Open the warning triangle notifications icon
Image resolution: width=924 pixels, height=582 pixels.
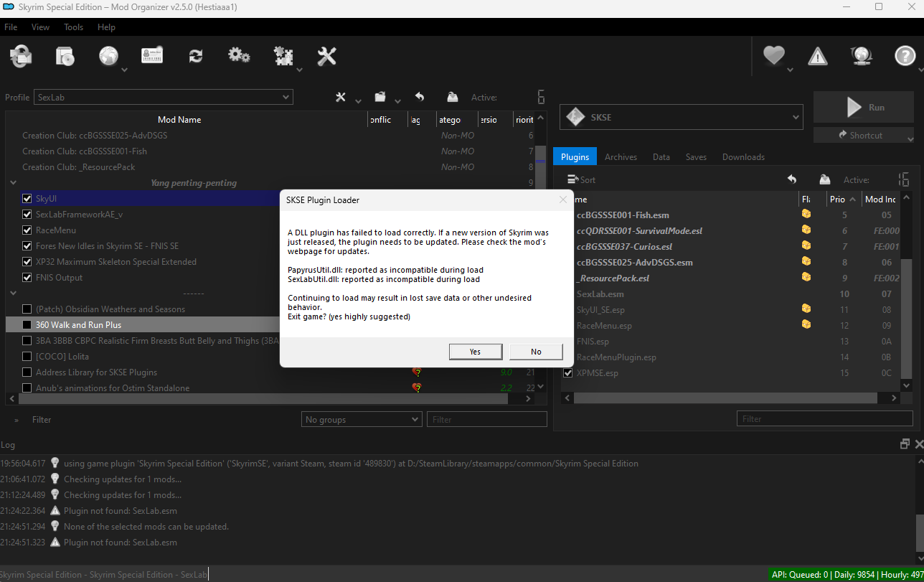pyautogui.click(x=817, y=56)
